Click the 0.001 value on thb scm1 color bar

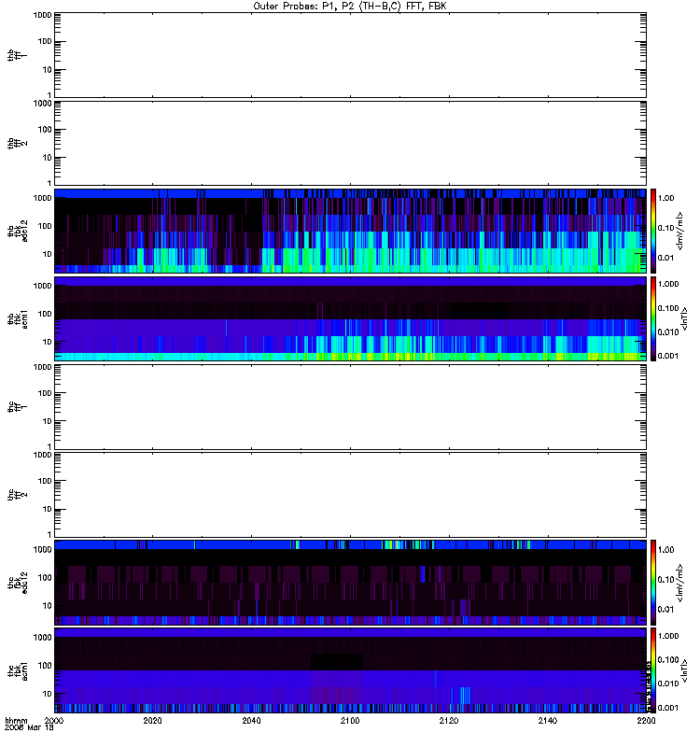point(668,356)
